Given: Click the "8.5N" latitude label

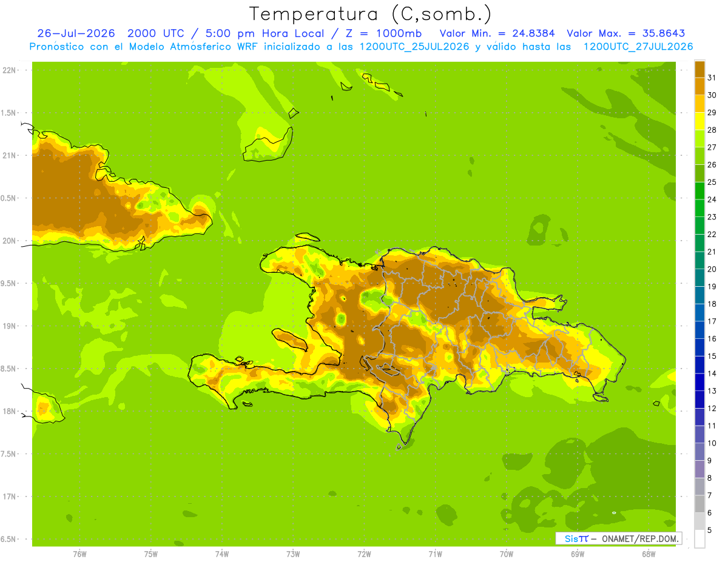Looking at the screenshot, I should click(9, 369).
